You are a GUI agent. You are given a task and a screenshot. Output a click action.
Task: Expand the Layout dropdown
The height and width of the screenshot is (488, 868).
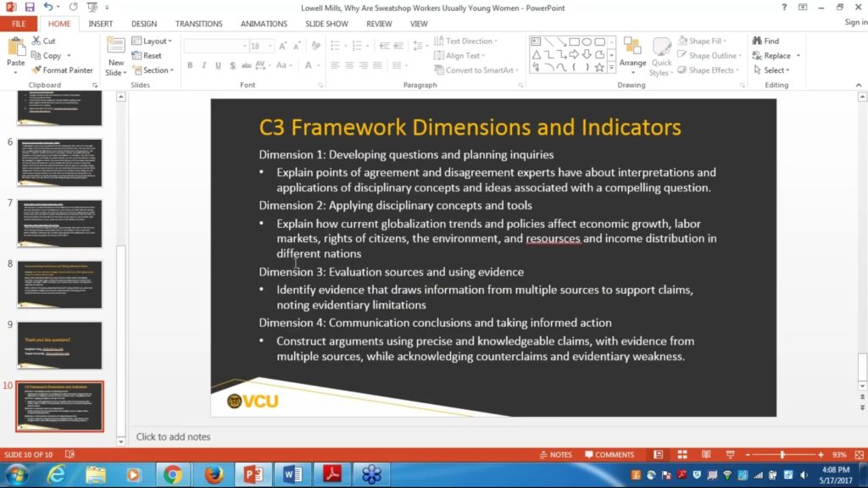tap(157, 41)
